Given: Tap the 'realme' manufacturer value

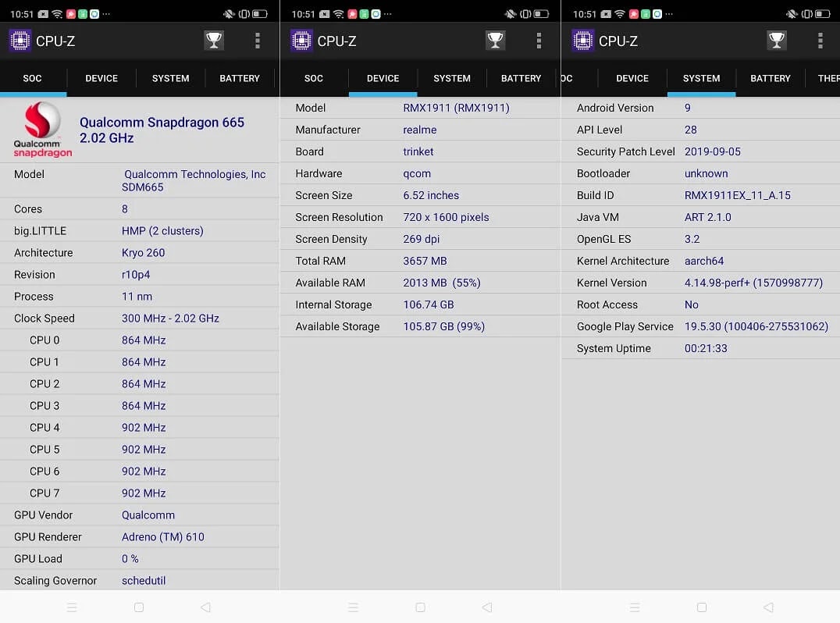Looking at the screenshot, I should coord(419,130).
